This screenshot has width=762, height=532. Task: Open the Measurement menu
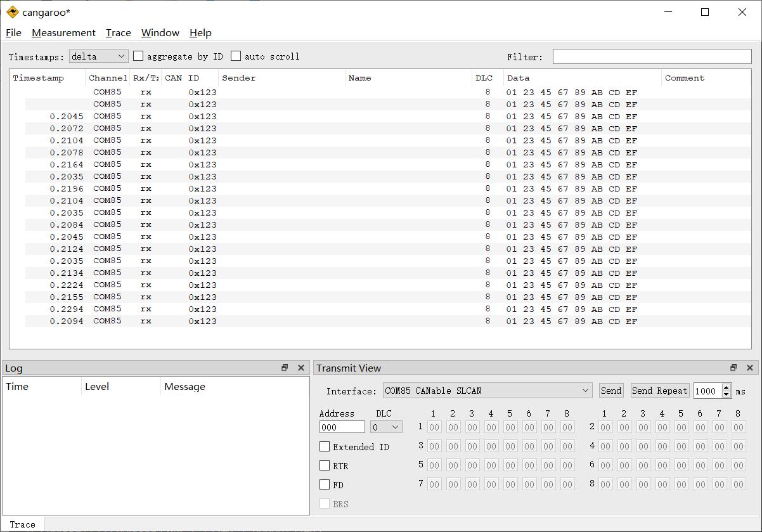63,33
